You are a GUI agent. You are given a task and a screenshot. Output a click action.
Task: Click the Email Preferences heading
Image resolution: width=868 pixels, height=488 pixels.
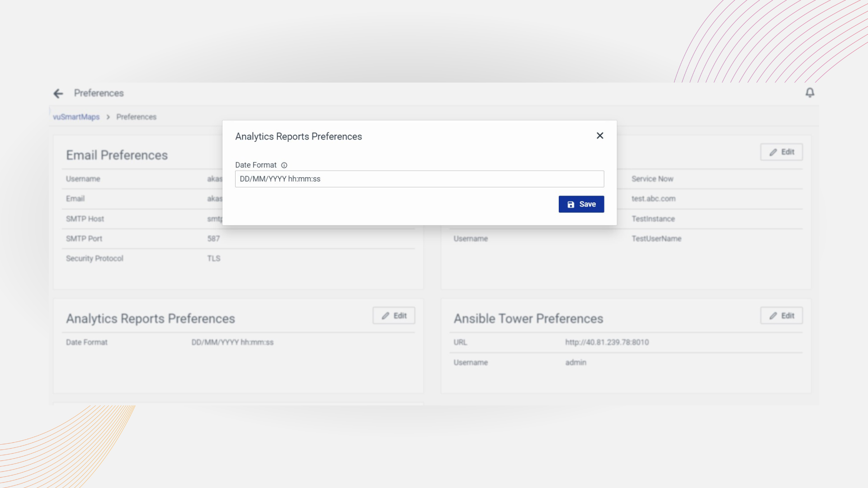(117, 155)
